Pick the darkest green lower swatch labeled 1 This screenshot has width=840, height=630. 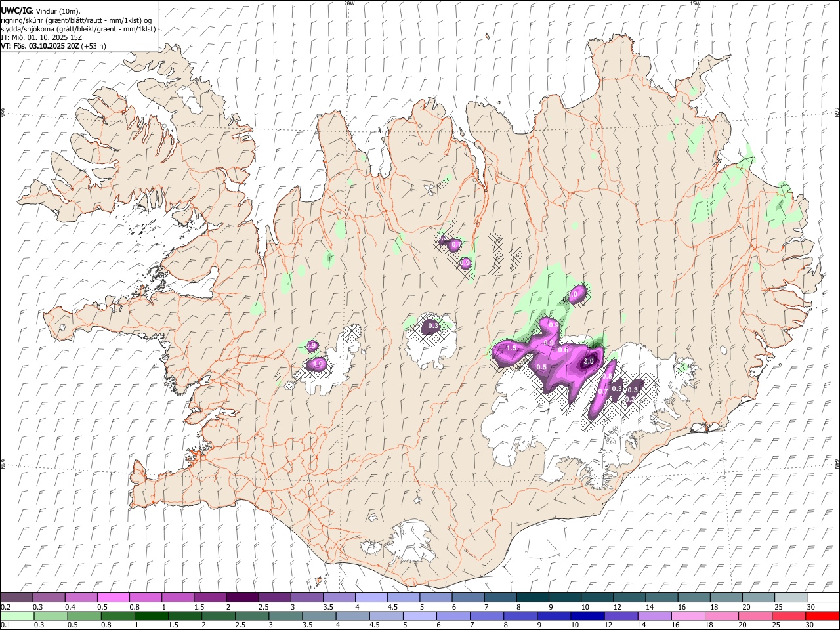151,616
